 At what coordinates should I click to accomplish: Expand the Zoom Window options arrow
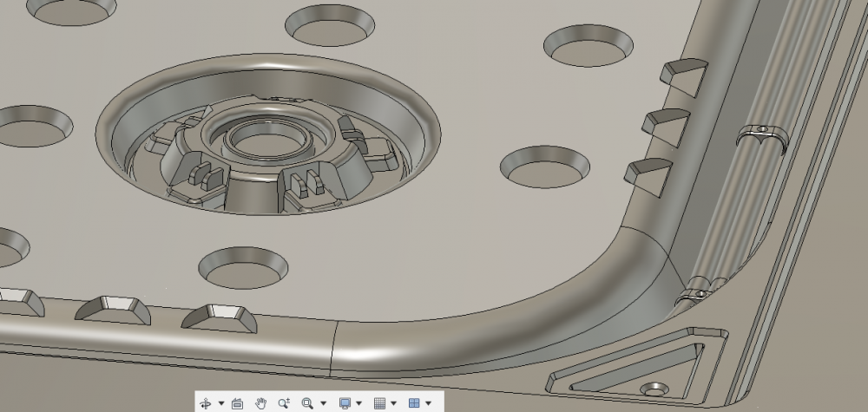(x=323, y=403)
